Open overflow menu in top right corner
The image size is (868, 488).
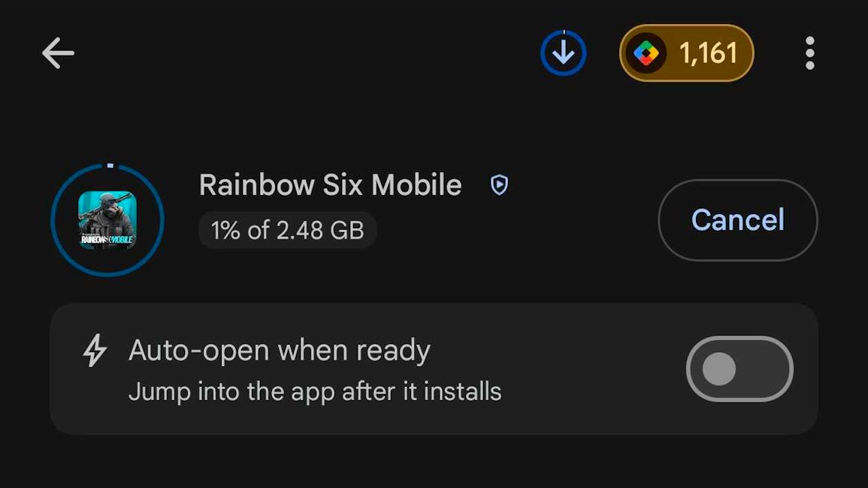810,53
